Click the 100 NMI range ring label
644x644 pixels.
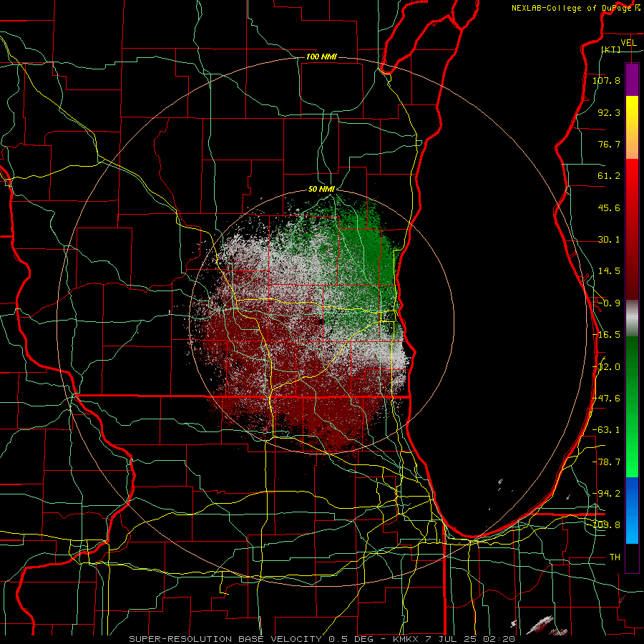tap(321, 57)
